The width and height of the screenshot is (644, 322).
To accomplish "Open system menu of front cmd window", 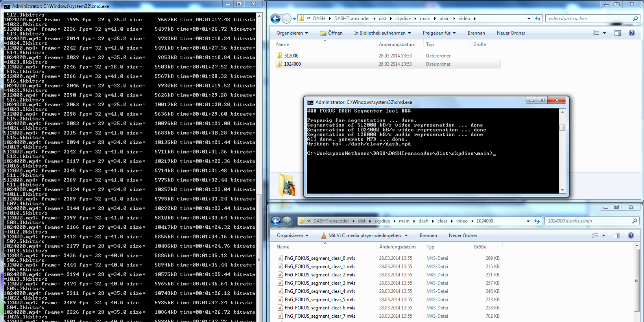I will [310, 102].
